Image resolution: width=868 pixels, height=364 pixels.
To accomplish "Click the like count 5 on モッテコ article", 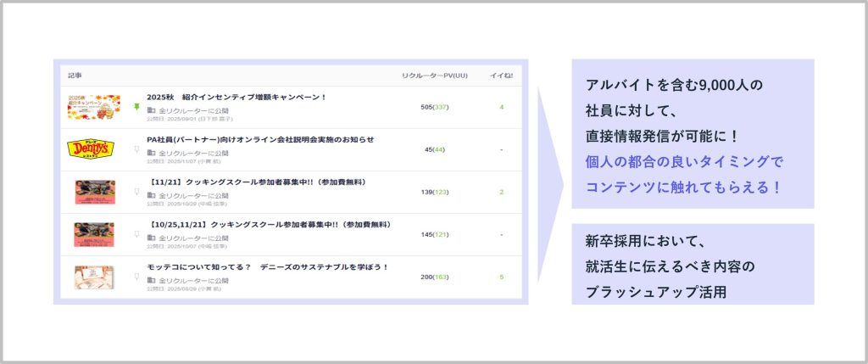I will 502,277.
